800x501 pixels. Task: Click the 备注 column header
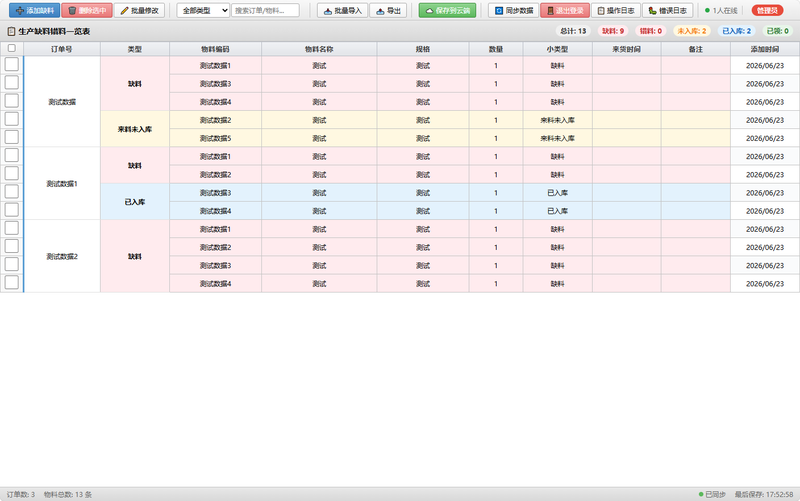[696, 49]
